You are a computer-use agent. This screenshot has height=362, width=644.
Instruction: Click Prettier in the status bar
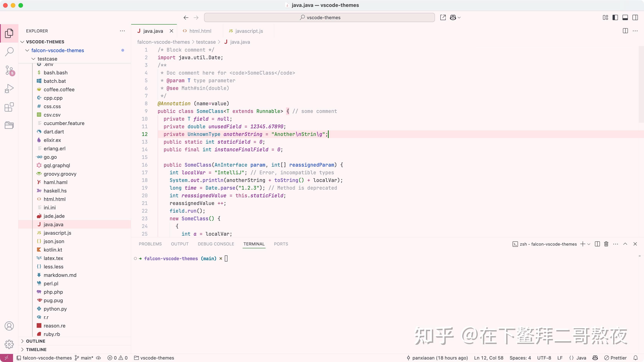[615, 358]
